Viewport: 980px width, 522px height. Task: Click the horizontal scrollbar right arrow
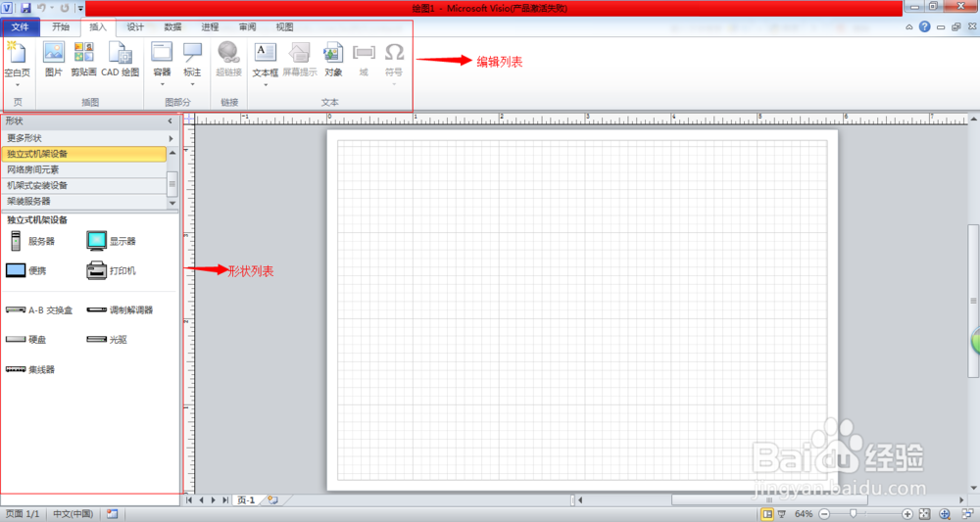coord(961,499)
